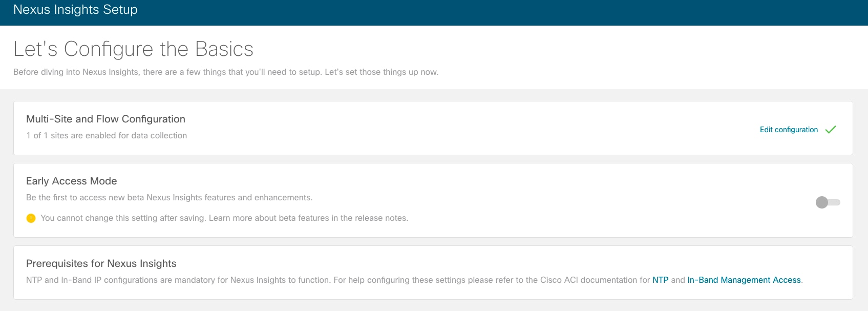Click the Let's Configure the Basics heading
The width and height of the screenshot is (868, 311).
(133, 49)
